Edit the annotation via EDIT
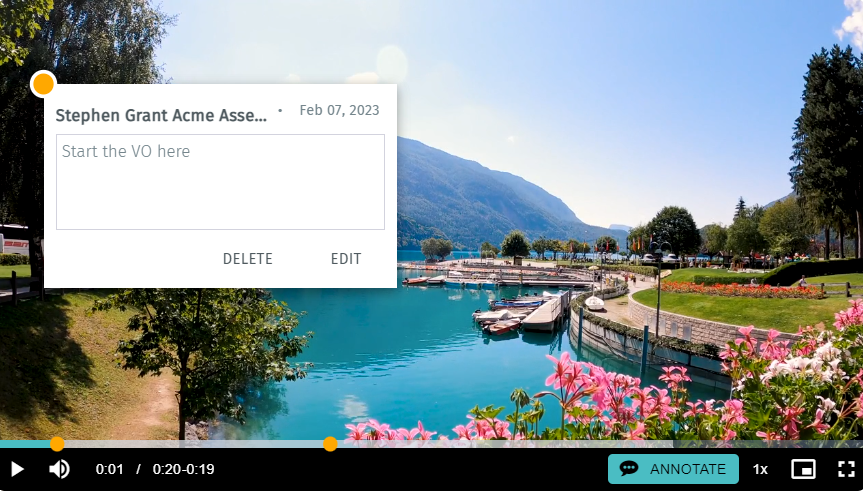This screenshot has width=863, height=491. [346, 259]
